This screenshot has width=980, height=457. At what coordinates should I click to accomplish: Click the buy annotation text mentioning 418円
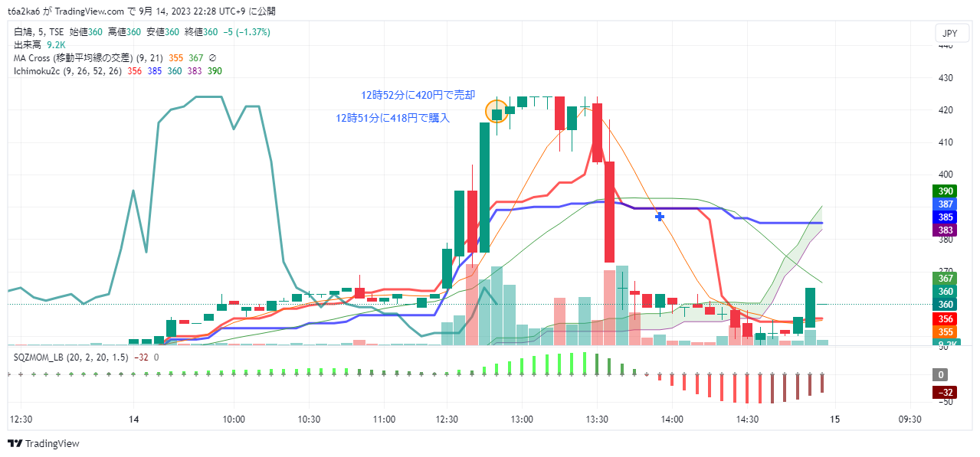392,118
